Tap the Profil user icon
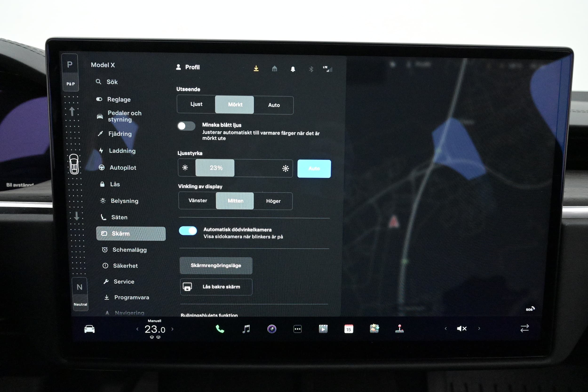 [178, 67]
